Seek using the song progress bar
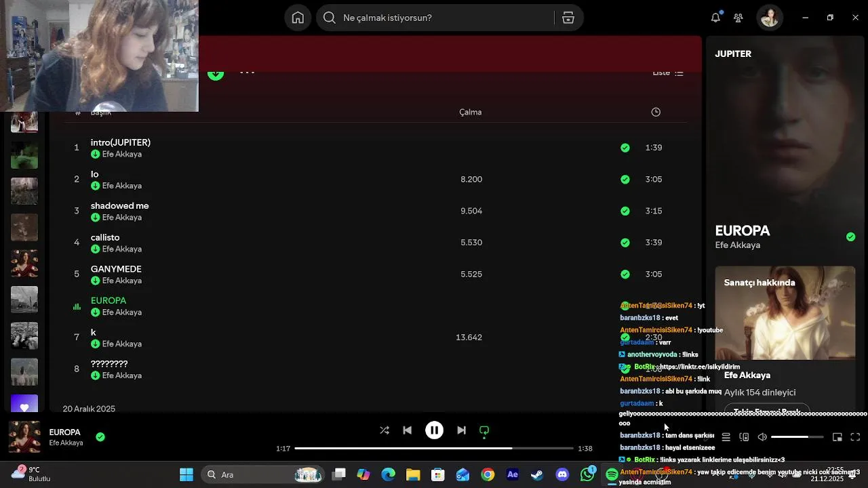868x488 pixels. coord(433,448)
